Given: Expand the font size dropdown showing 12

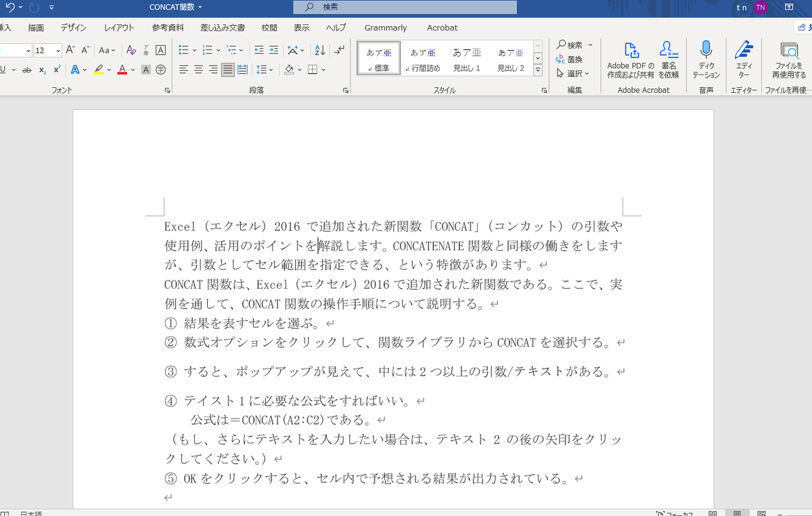Looking at the screenshot, I should [58, 50].
